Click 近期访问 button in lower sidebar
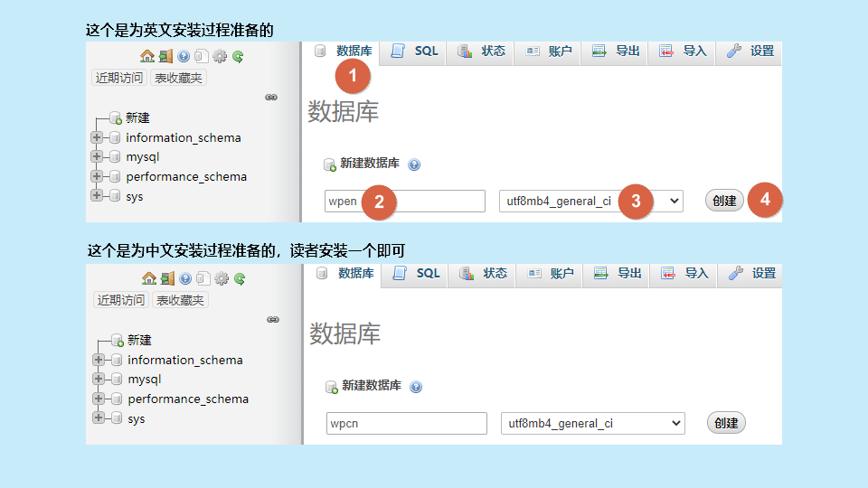This screenshot has height=488, width=868. point(120,300)
